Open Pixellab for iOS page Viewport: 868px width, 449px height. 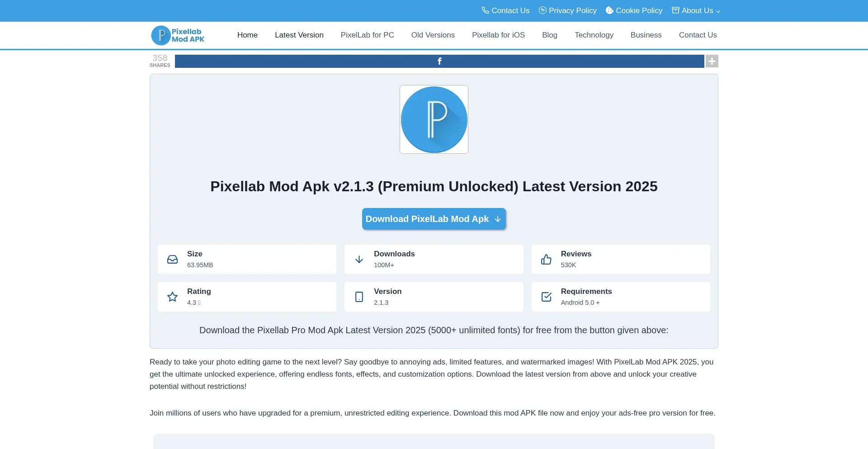498,35
